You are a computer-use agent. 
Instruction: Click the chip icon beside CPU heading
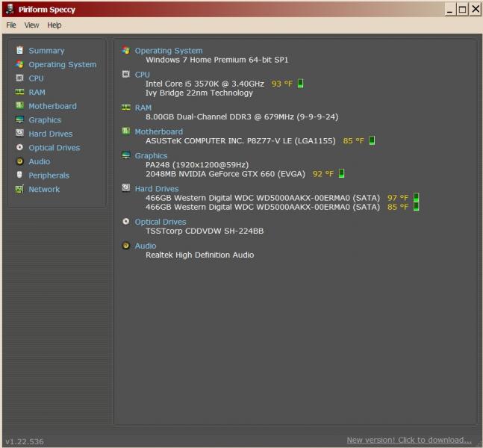pos(126,74)
